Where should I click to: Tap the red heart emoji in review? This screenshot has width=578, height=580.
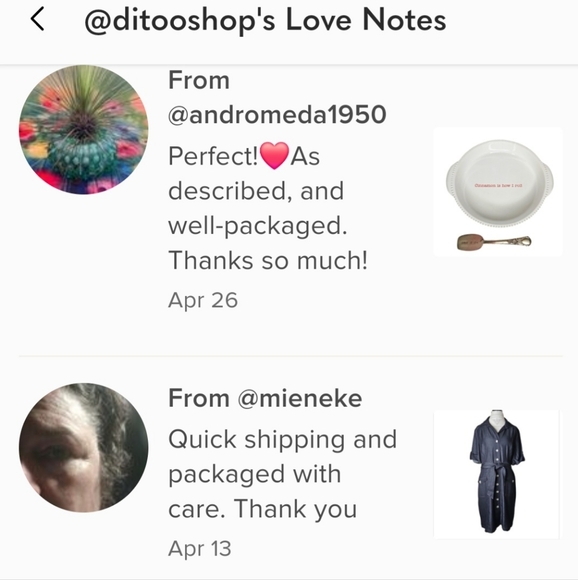[274, 156]
